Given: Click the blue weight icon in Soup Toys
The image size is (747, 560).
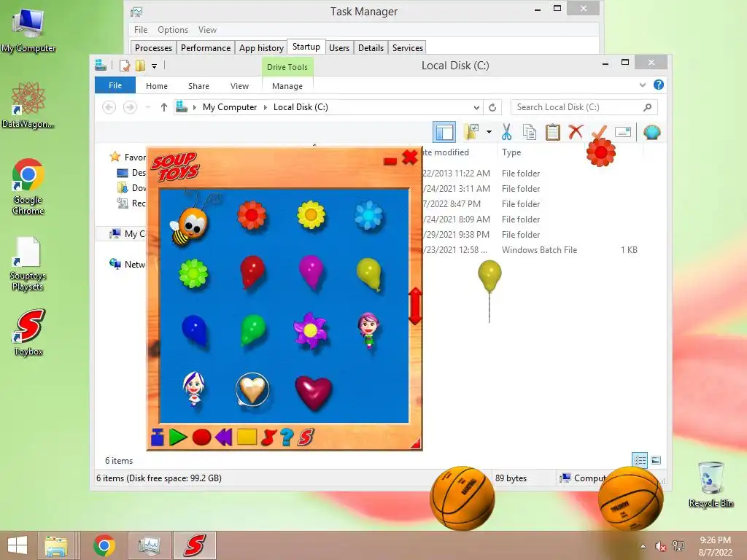Looking at the screenshot, I should point(158,437).
